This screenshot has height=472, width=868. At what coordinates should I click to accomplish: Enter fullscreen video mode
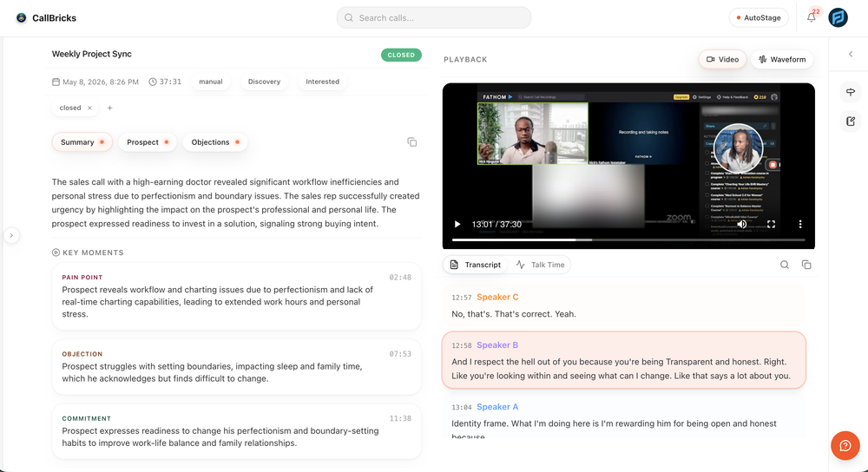(771, 224)
